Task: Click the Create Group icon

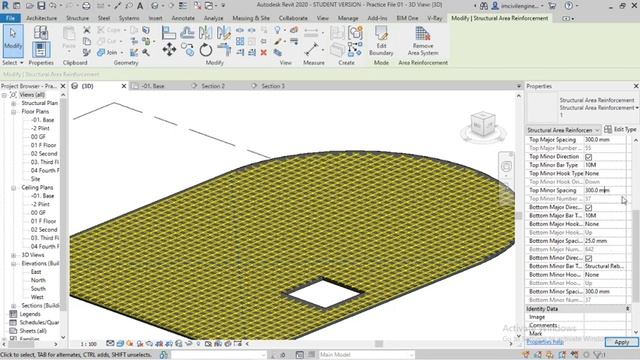Action: click(356, 33)
